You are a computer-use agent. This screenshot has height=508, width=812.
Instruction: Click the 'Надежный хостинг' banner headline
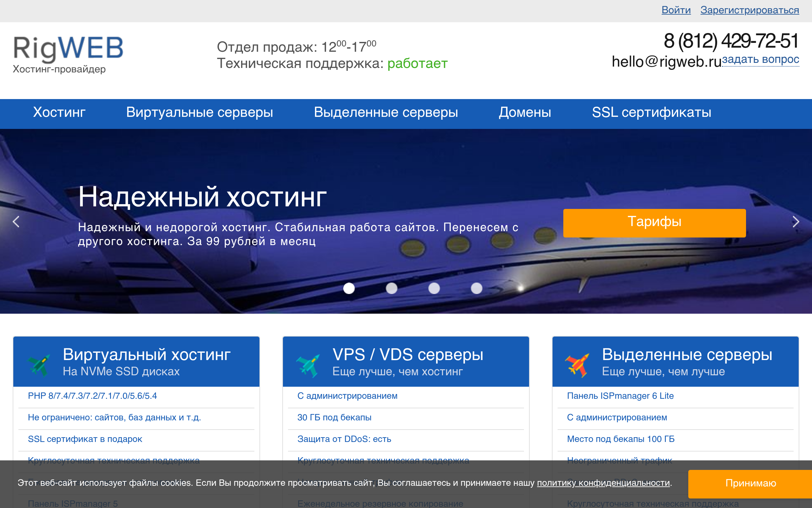202,197
